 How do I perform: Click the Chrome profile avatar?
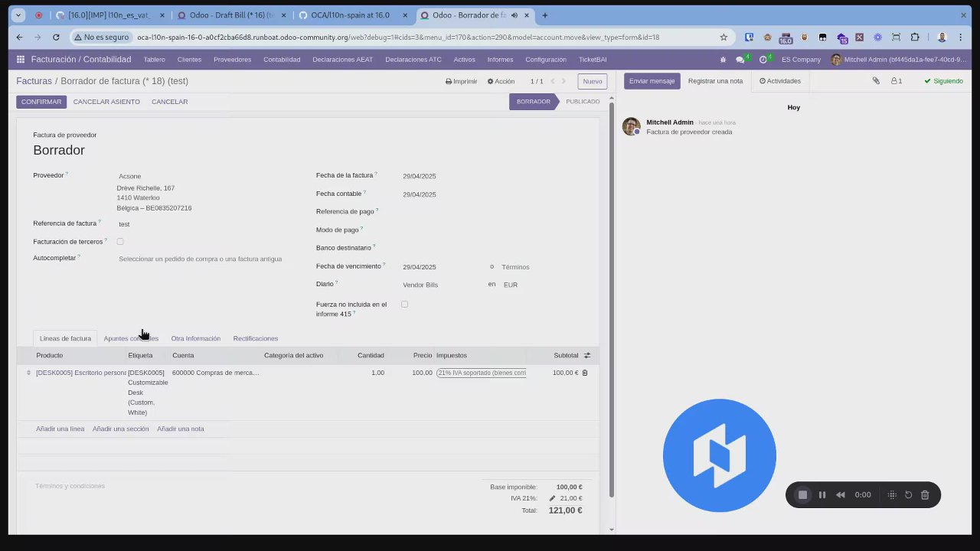(942, 37)
